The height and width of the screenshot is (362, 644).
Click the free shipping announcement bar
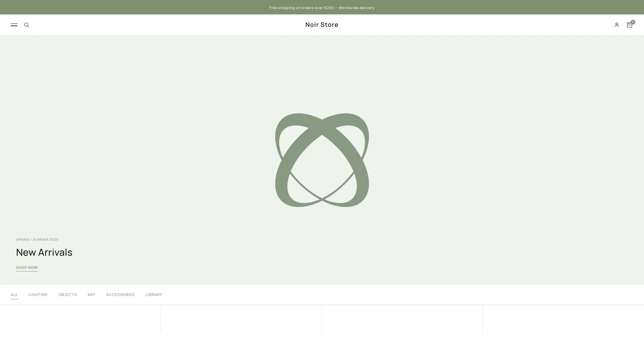(322, 7)
